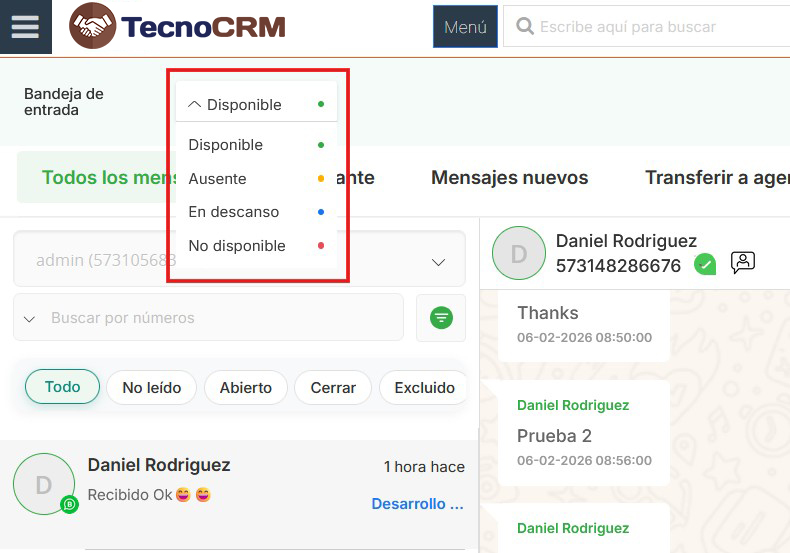Expand the admin account selector dropdown
The height and width of the screenshot is (553, 790).
coord(438,261)
